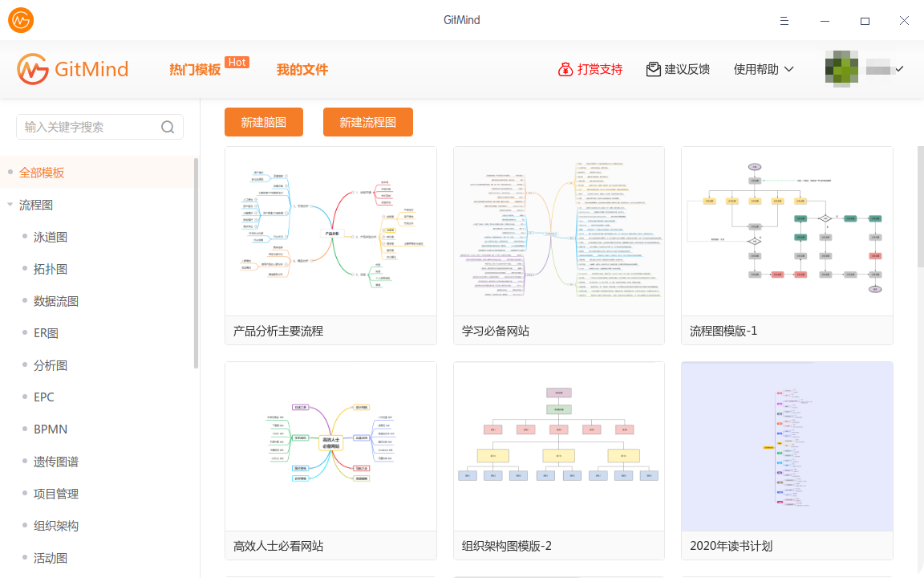Viewport: 924px width, 578px height.
Task: Click the GitMind logo in header
Action: pos(73,69)
